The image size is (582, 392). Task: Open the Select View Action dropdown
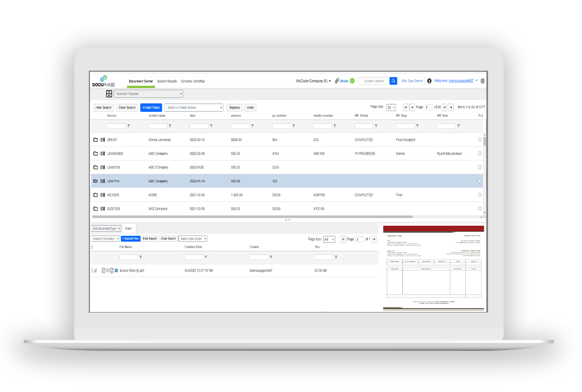tap(193, 239)
